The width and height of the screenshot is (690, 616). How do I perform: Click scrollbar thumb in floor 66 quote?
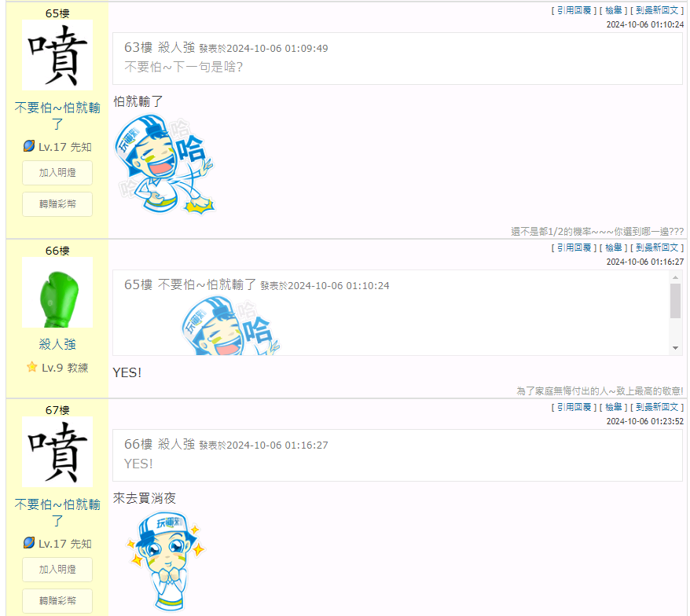(676, 300)
